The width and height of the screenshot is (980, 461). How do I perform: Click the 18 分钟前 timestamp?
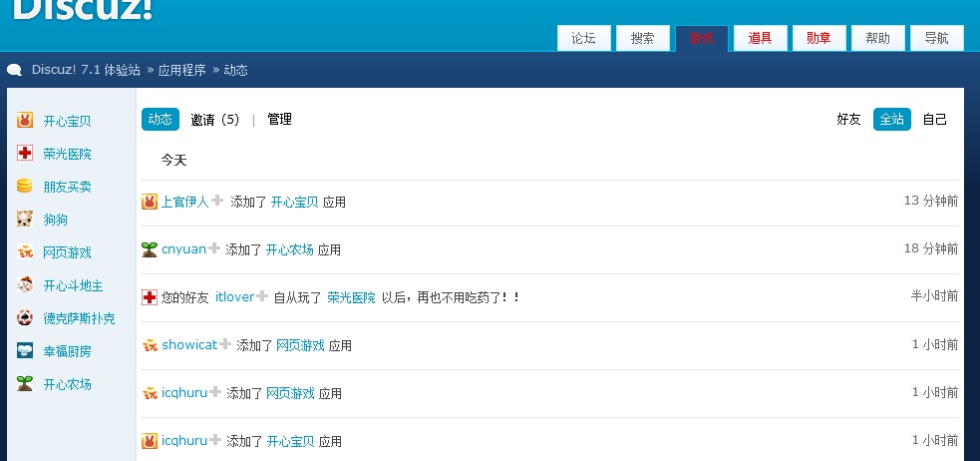[x=930, y=248]
